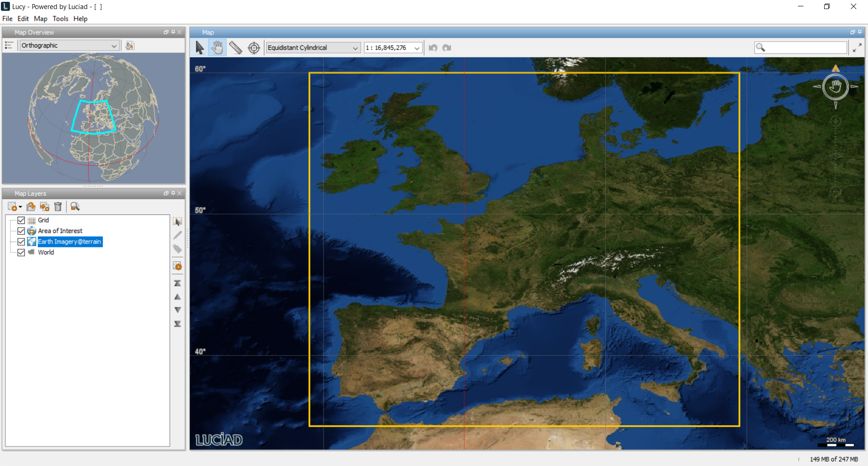
Task: Open the Add layer dropdown arrow
Action: pyautogui.click(x=20, y=207)
